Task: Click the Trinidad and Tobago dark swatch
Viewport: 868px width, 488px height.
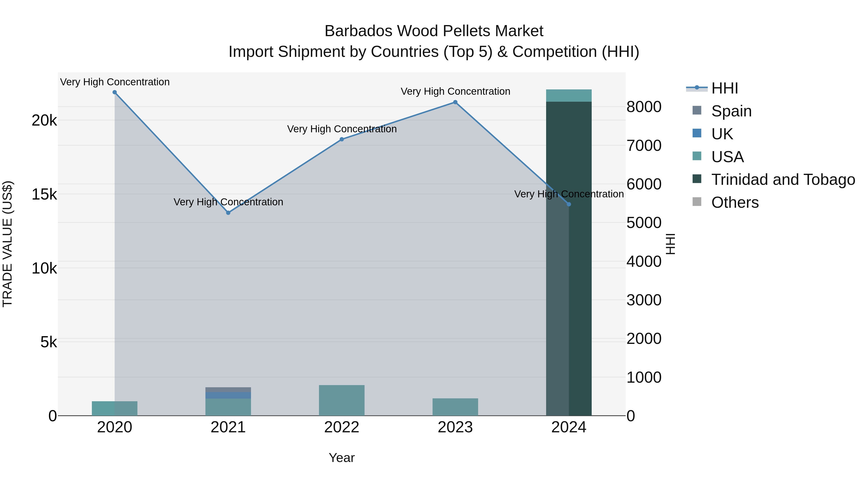Action: point(697,179)
